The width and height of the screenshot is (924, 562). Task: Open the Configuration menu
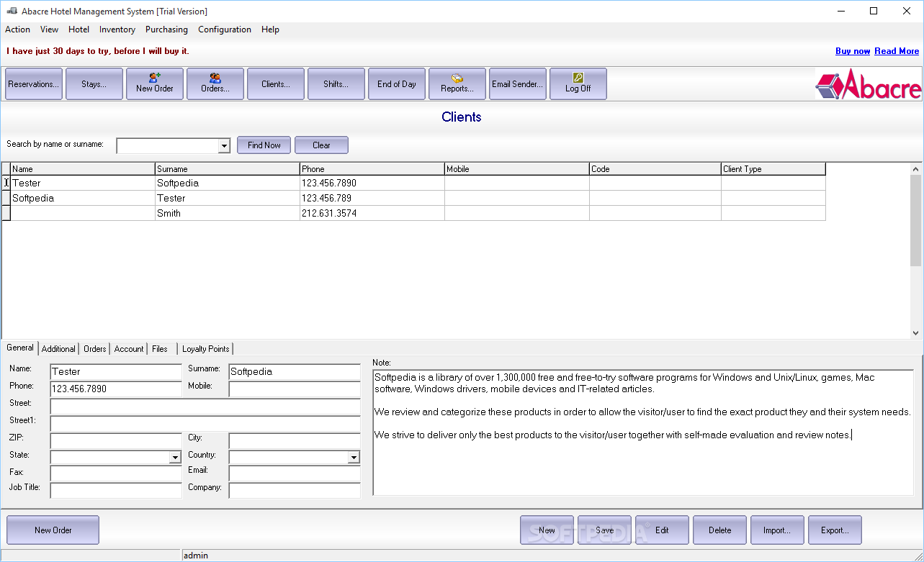coord(225,30)
